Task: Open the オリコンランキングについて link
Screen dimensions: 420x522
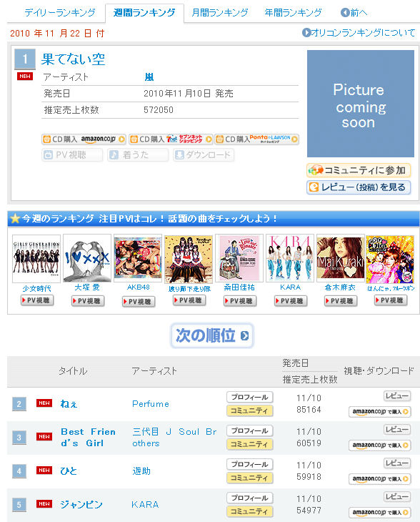Action: 359,33
